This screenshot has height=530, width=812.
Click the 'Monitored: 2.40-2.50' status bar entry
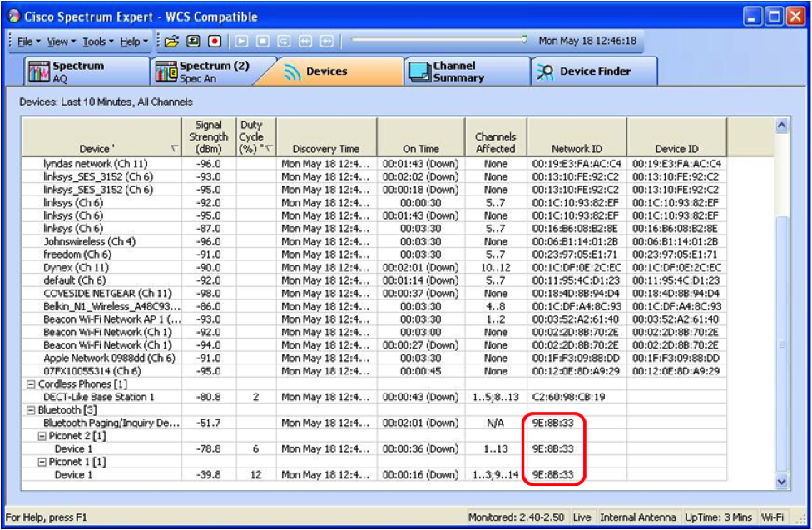point(517,517)
